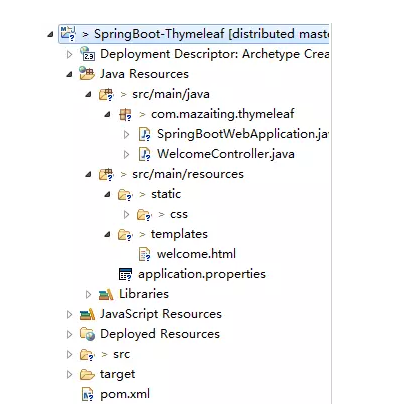
Task: Open application.properties file name
Action: click(x=202, y=274)
